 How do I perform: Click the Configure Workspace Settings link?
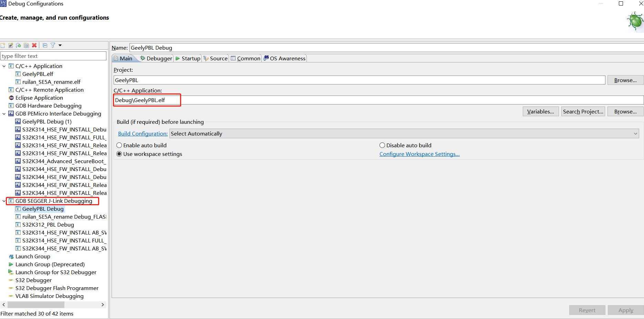pyautogui.click(x=419, y=154)
